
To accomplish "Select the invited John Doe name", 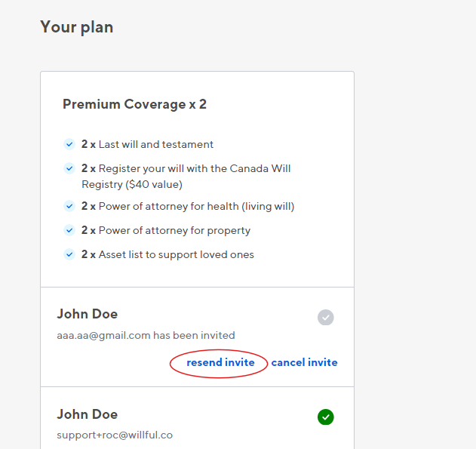I will (x=87, y=314).
